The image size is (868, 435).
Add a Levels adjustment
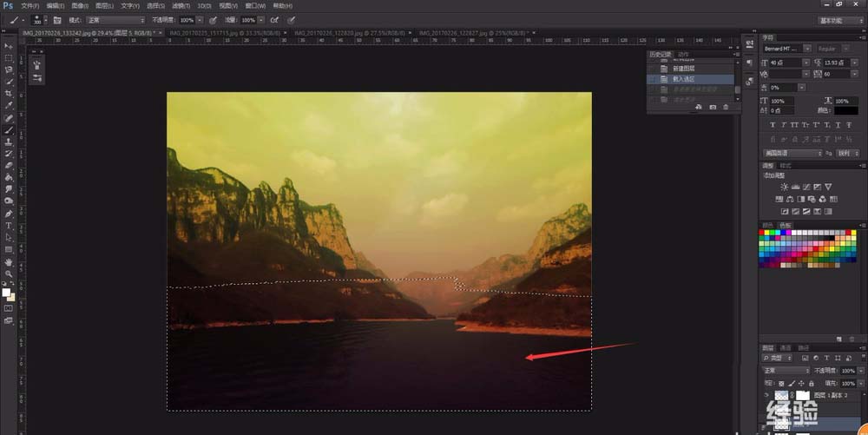click(x=795, y=187)
